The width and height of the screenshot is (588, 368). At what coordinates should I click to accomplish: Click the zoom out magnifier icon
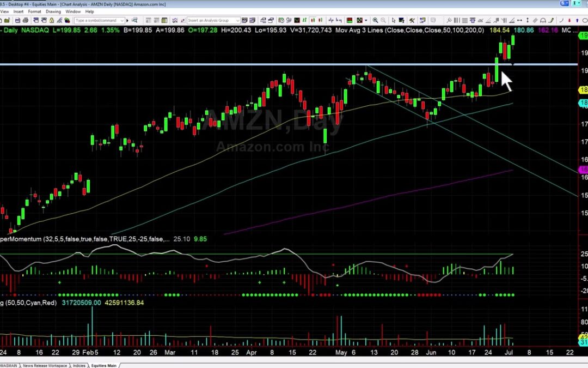[383, 20]
